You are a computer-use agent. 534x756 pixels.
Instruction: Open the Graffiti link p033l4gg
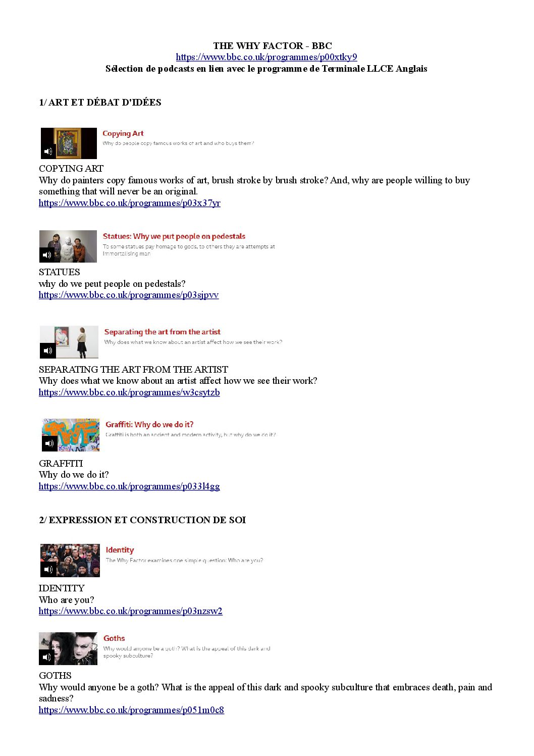pyautogui.click(x=129, y=486)
